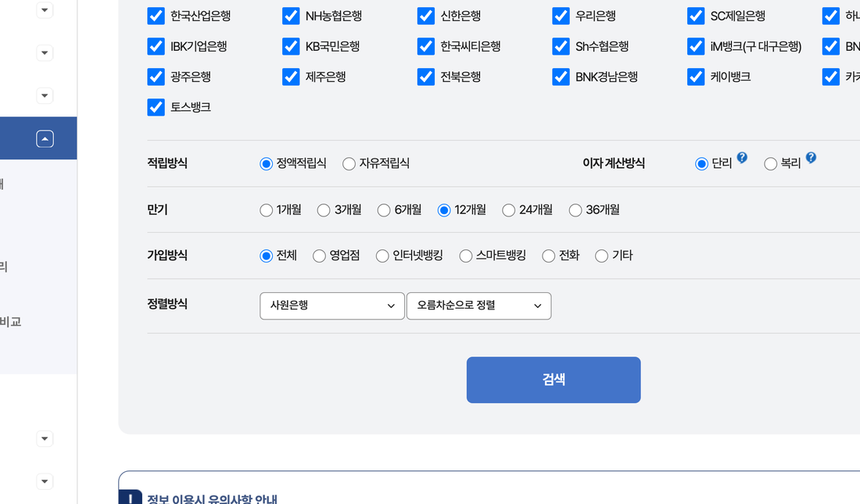Uncheck the 한국산업은행 checkbox
The width and height of the screenshot is (860, 504).
point(156,16)
